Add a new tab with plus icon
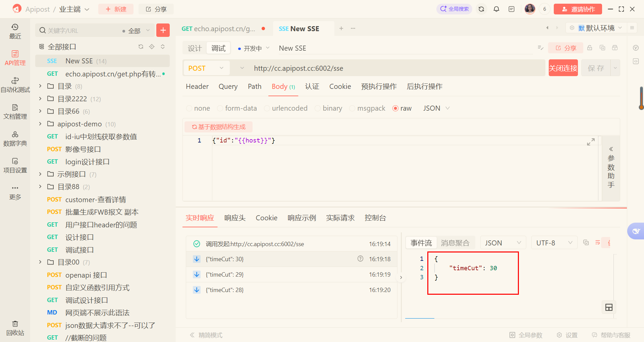 341,28
